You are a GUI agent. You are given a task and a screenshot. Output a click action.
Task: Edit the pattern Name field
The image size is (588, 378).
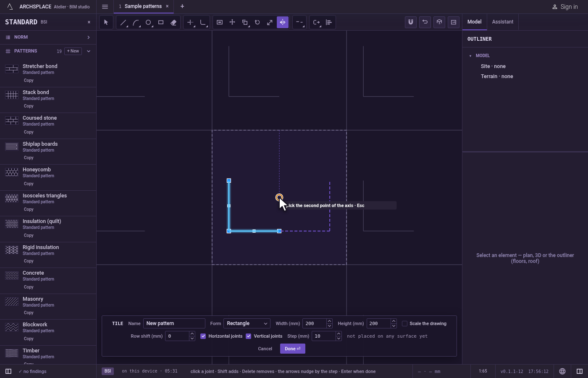coord(174,323)
